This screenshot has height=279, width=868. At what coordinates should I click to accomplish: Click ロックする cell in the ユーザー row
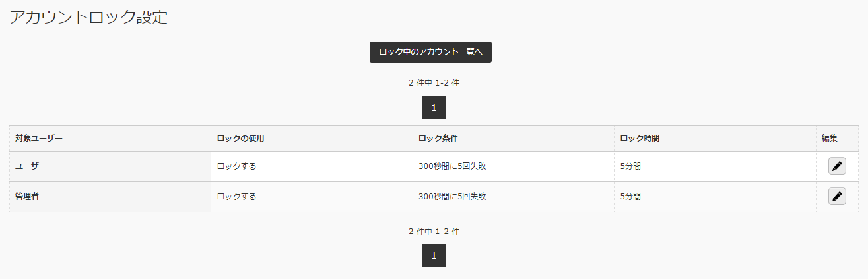[x=237, y=166]
